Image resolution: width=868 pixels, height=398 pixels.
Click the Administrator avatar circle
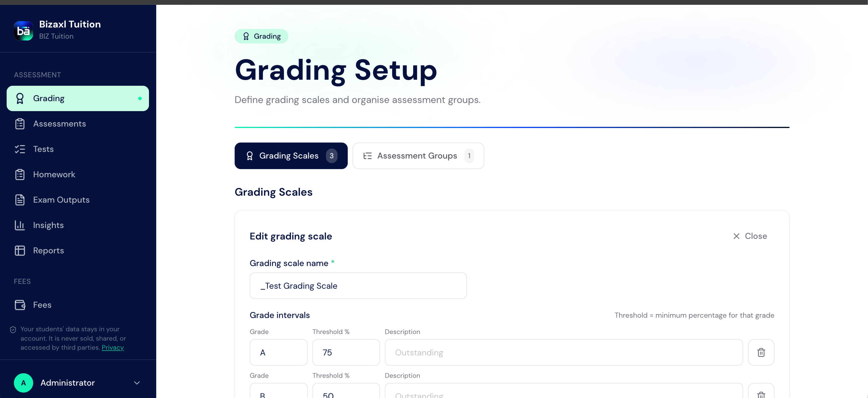pyautogui.click(x=23, y=383)
